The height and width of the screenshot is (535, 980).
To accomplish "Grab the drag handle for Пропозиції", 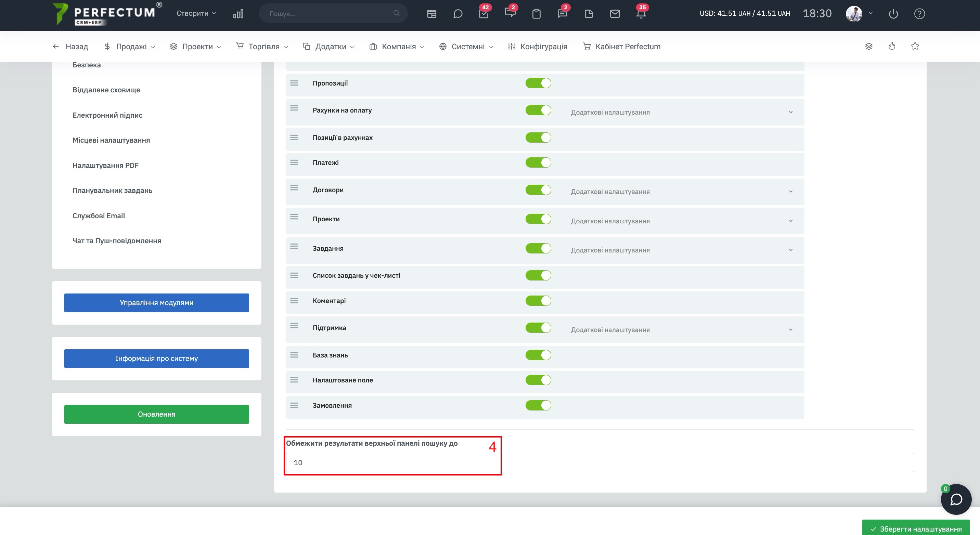I will tap(294, 83).
